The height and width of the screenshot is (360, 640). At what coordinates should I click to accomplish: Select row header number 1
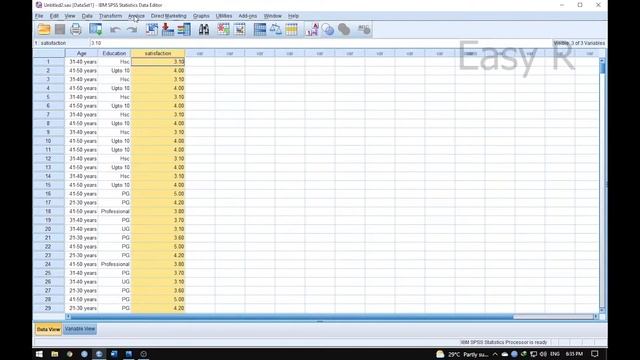(x=48, y=62)
